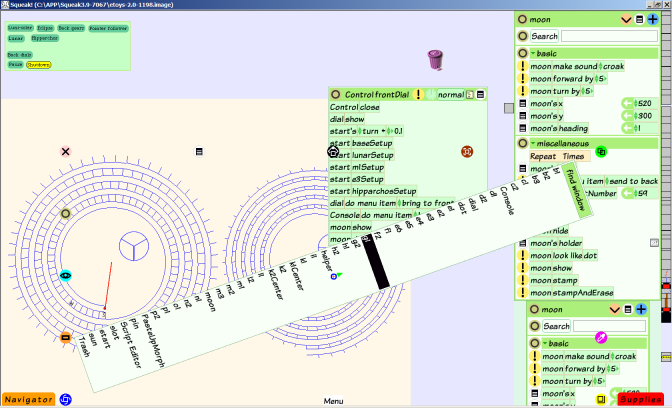Click the magenta eyedropper recolor handle

[601, 338]
